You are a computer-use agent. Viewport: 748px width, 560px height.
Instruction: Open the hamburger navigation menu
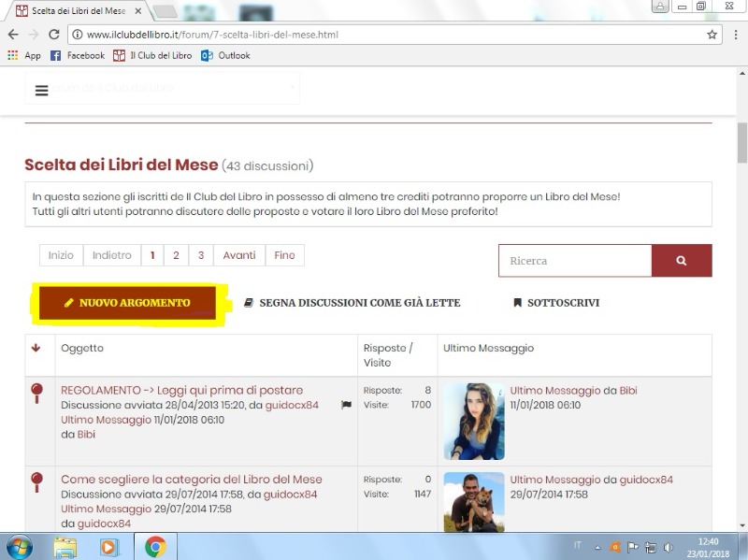(41, 91)
